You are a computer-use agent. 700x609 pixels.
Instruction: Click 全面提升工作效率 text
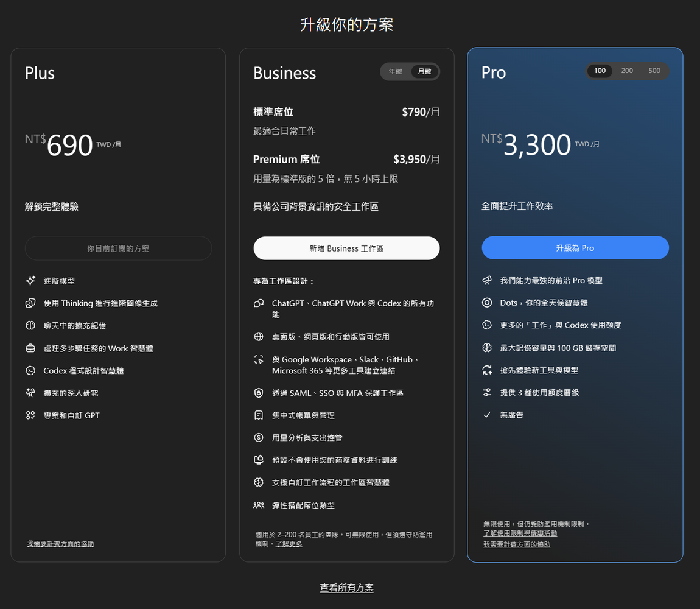pyautogui.click(x=517, y=206)
